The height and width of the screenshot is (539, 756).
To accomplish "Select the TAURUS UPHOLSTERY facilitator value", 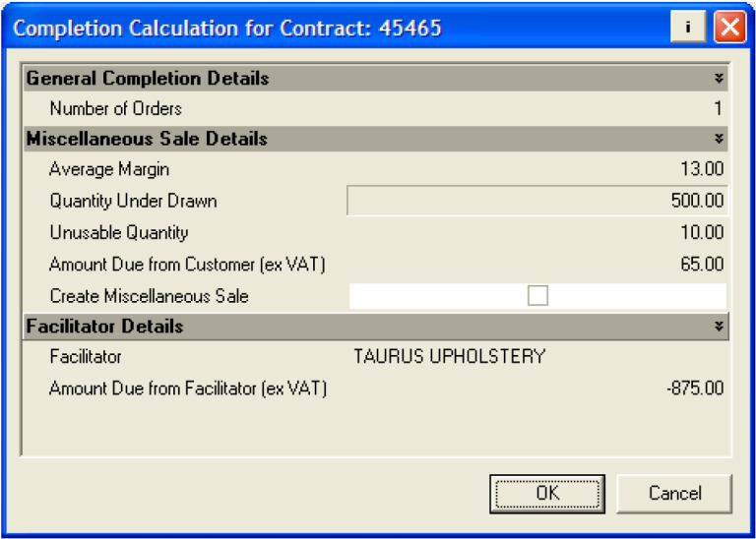I will [450, 357].
